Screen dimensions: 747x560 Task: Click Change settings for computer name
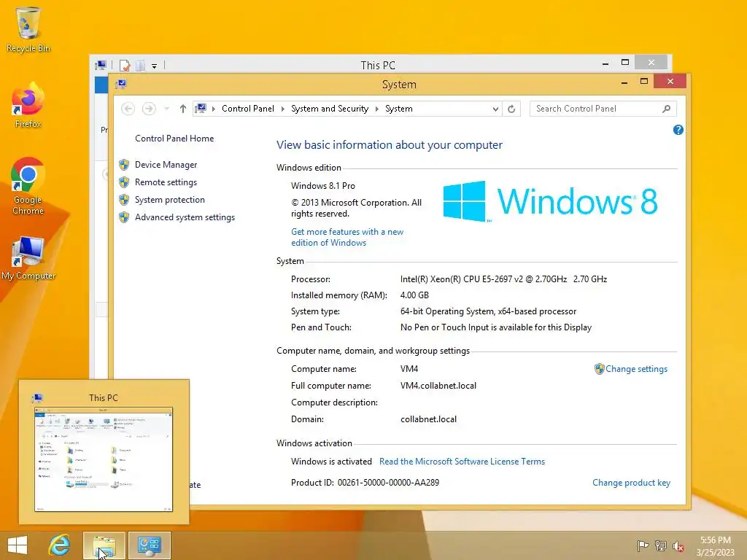[636, 369]
